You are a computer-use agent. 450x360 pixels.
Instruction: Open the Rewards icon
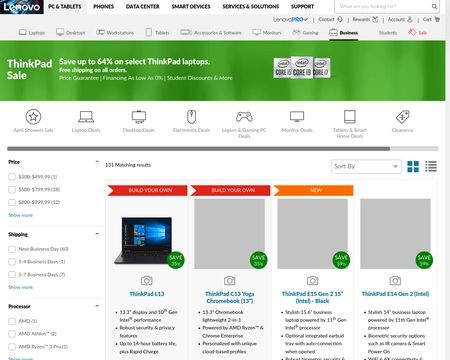(x=375, y=19)
